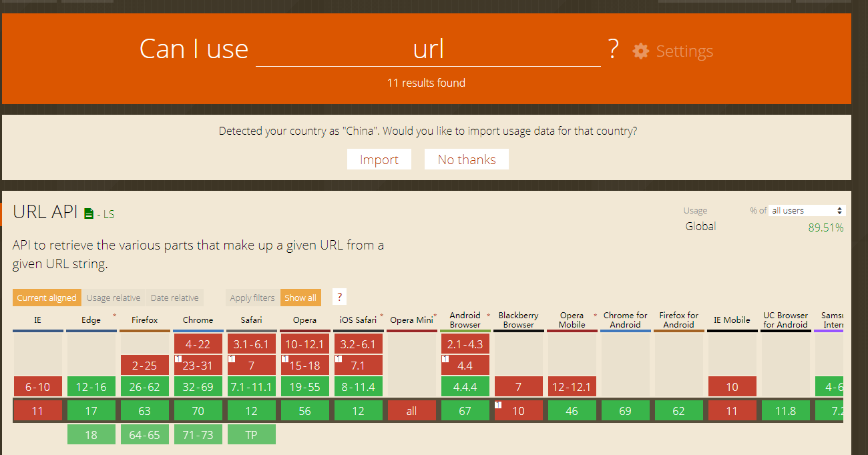Select the green Chrome 70 support cell
The height and width of the screenshot is (455, 868).
(198, 411)
